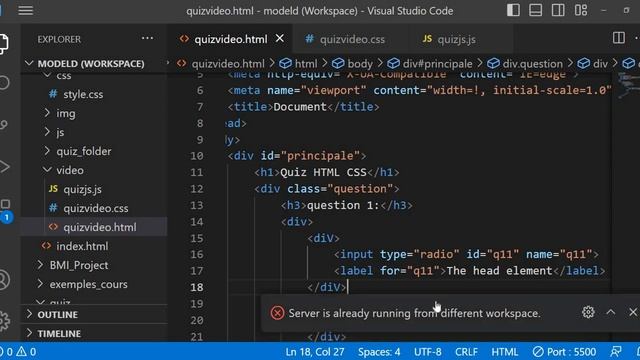Open Run and Debug view
The image size is (640, 360).
tap(3, 167)
